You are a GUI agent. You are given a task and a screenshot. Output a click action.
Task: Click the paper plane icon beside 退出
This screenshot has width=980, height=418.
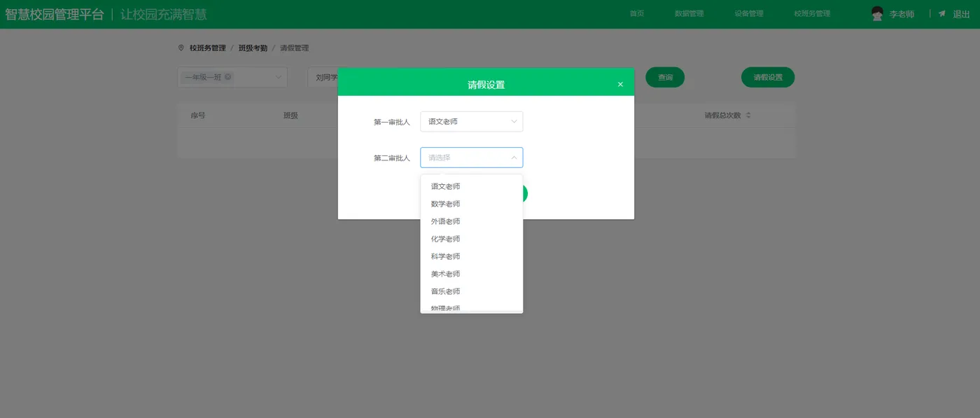[x=941, y=13]
